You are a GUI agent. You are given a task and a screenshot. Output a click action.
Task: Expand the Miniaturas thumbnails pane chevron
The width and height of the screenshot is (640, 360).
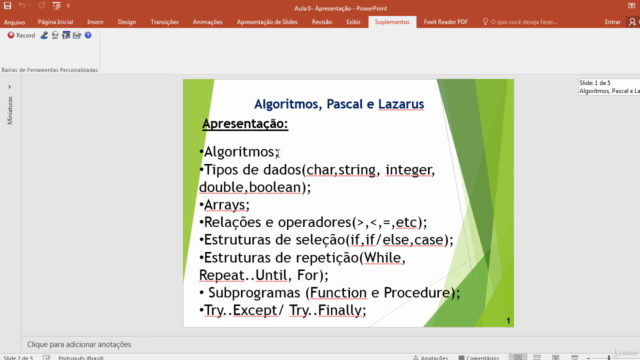click(x=9, y=87)
